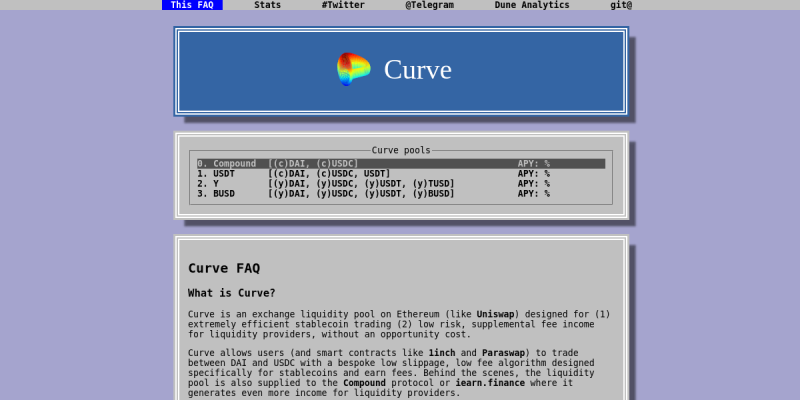Viewport: 800px width, 400px height.
Task: Go to the Stats page
Action: pos(267,5)
